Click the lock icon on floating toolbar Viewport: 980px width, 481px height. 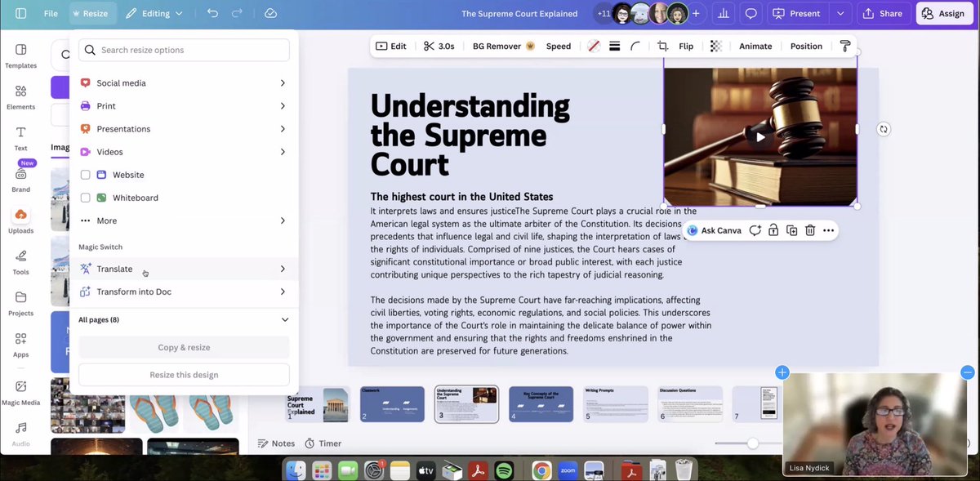point(773,230)
